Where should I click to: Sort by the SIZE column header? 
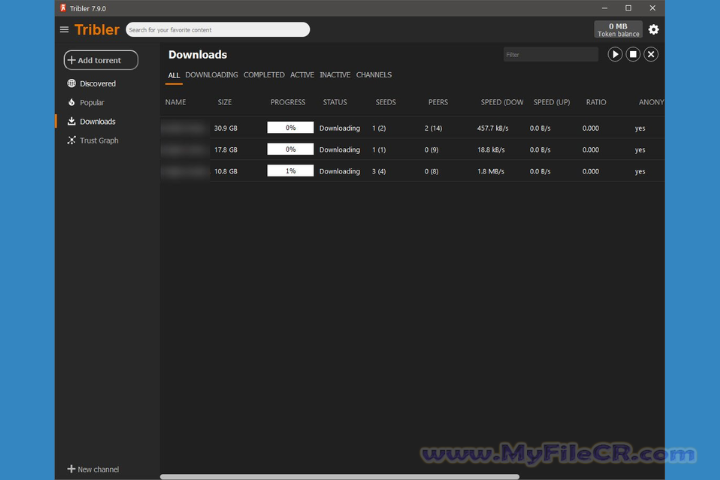(x=225, y=102)
